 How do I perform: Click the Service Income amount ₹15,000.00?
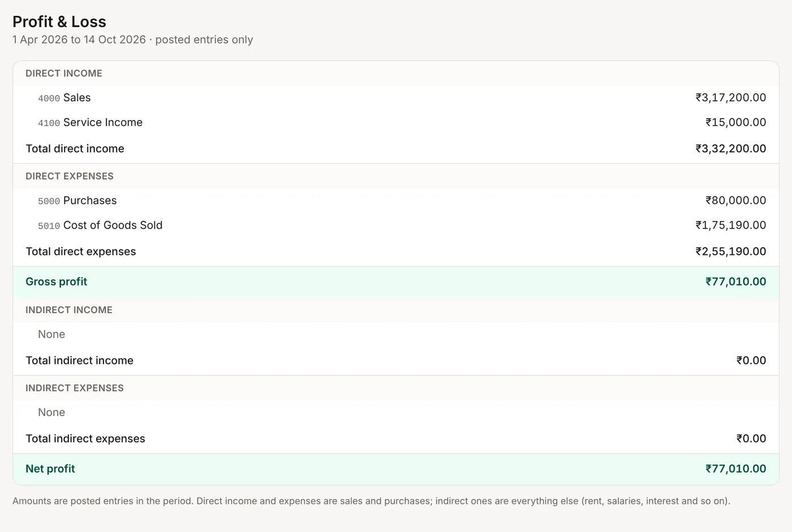pos(735,123)
